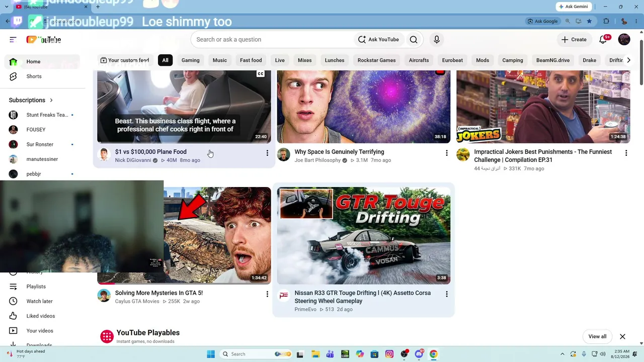Viewport: 644px width, 362px height.
Task: Click the search magnifier button
Action: (414, 40)
